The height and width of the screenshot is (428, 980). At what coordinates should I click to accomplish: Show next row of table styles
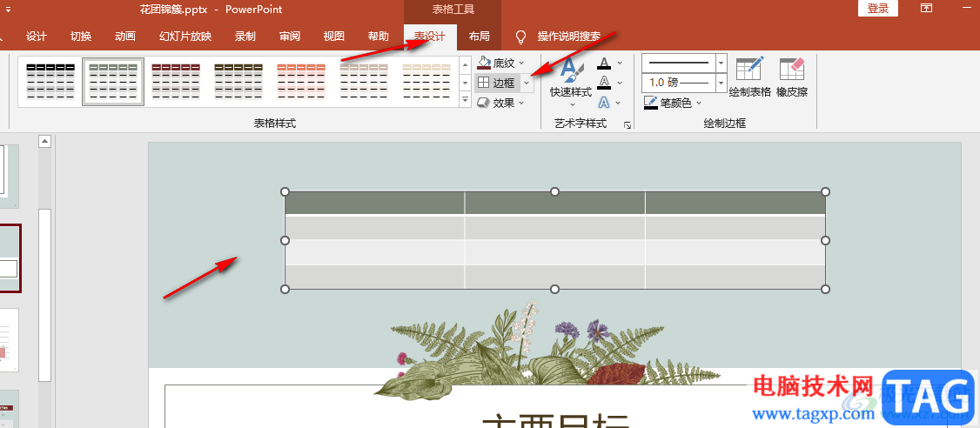point(465,82)
